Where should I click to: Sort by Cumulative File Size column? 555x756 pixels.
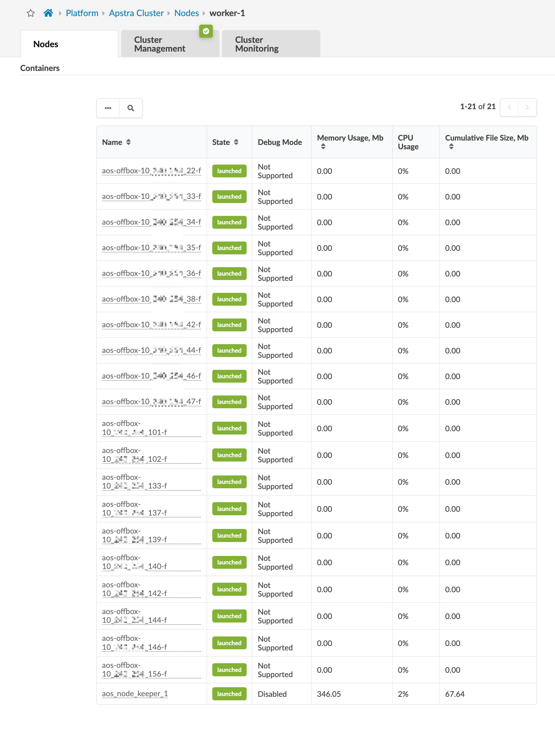(x=451, y=147)
